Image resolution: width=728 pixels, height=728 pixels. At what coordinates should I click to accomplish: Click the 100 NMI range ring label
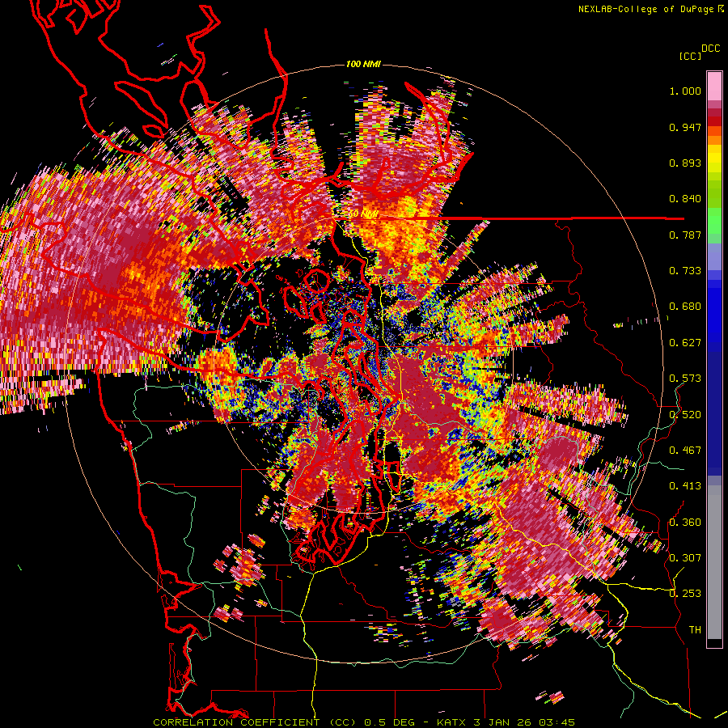[x=363, y=64]
